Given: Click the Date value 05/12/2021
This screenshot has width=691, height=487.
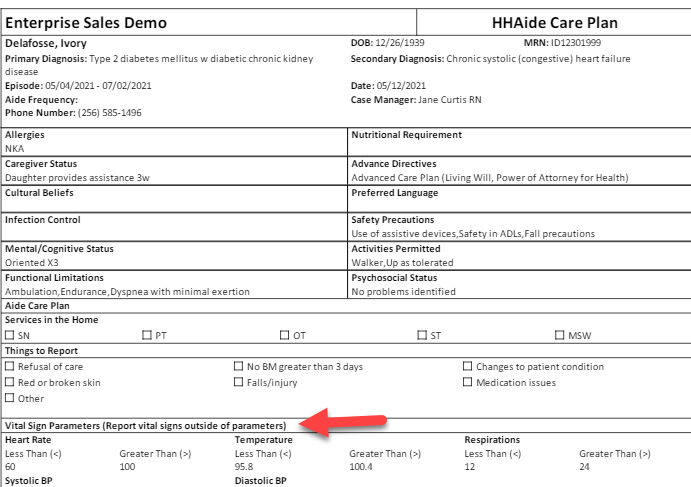Looking at the screenshot, I should point(401,86).
